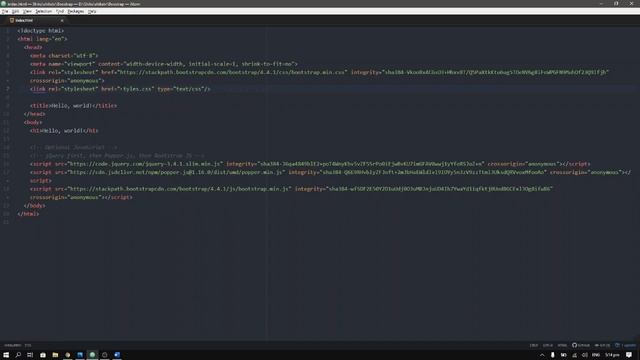Open the notification center icon
Image resolution: width=640 pixels, height=360 pixels.
[x=629, y=355]
